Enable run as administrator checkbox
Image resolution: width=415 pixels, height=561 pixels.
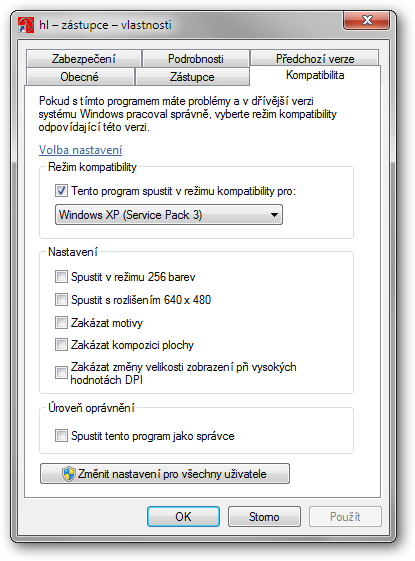point(61,436)
